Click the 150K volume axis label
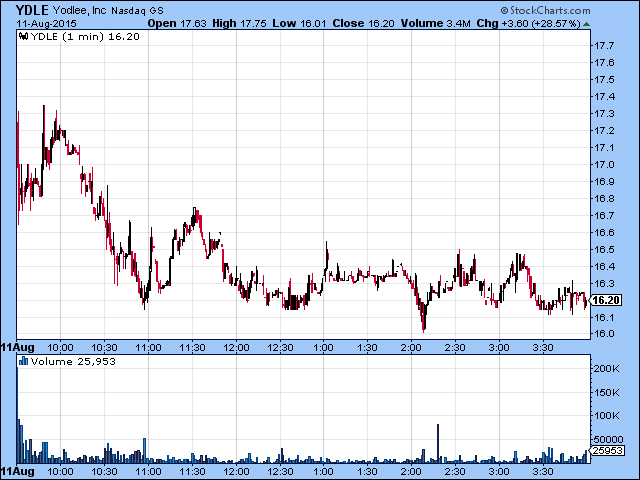Image resolution: width=640 pixels, height=480 pixels. point(607,393)
